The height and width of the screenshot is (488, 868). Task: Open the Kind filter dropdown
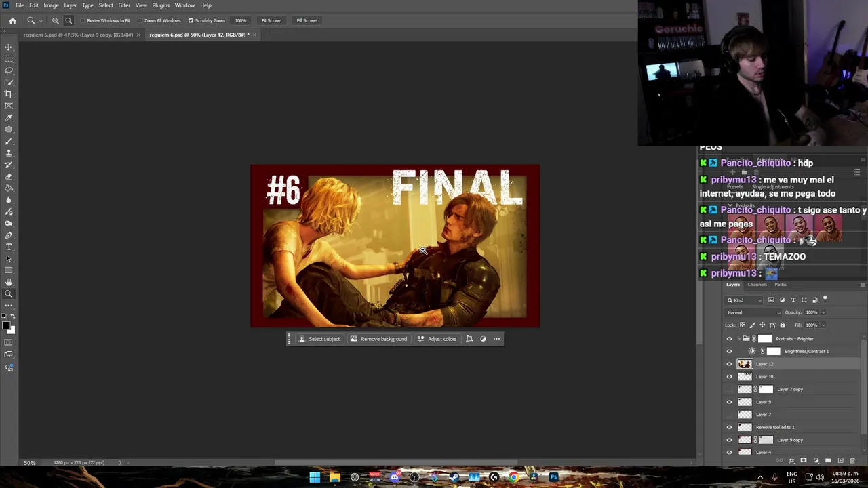745,300
